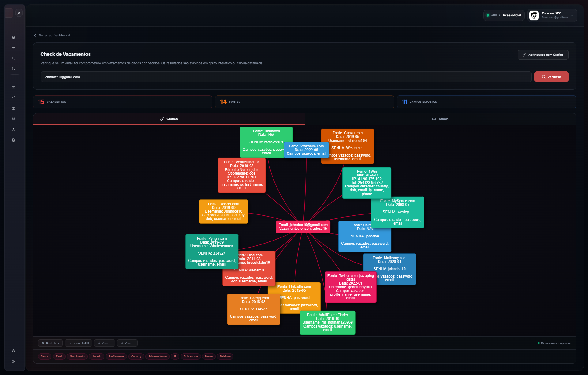
Task: Click the edit pencil icon in the sidebar
Action: click(x=13, y=69)
